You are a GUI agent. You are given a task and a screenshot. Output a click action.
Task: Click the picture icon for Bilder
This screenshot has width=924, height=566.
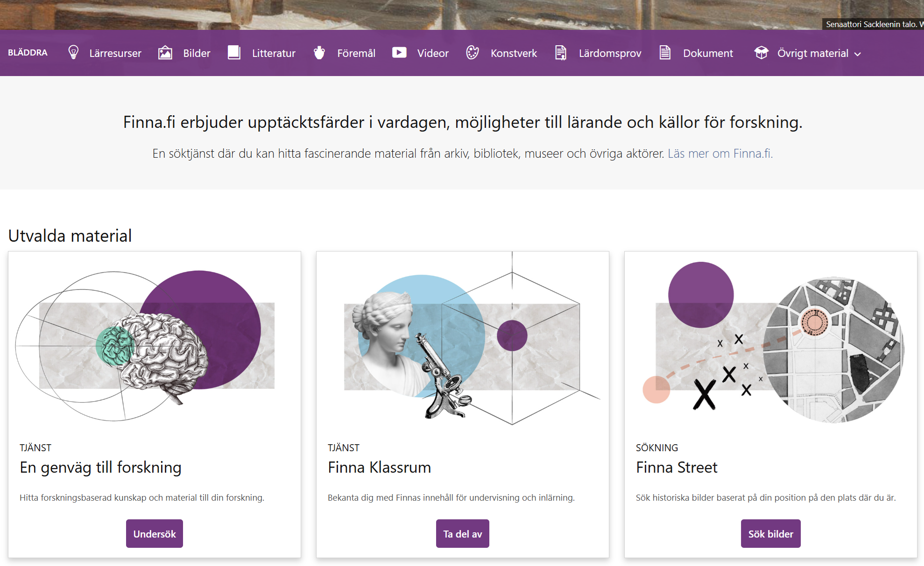point(165,53)
